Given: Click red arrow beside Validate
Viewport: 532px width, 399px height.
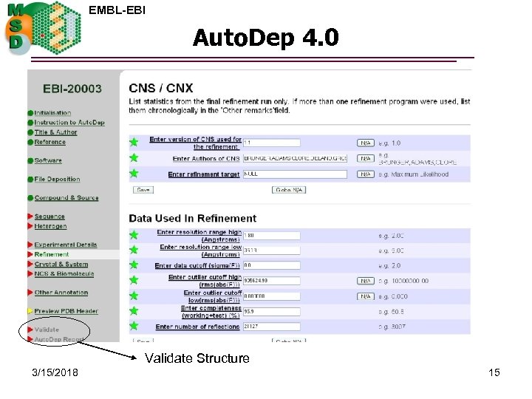Looking at the screenshot, I should click(30, 330).
